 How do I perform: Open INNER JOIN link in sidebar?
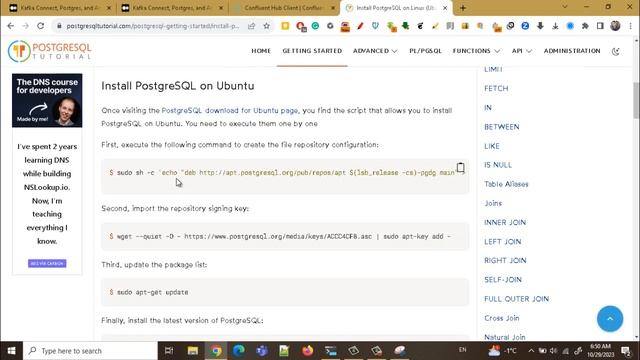(x=505, y=222)
